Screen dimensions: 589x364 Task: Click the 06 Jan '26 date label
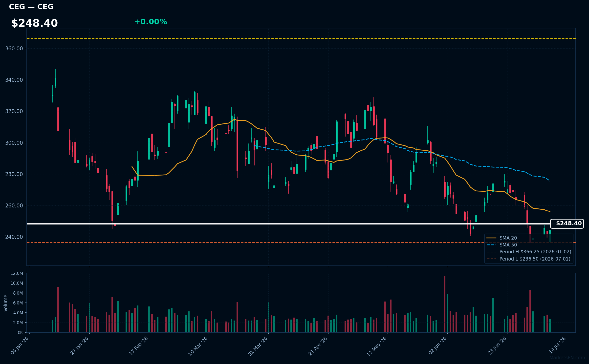tap(20, 345)
